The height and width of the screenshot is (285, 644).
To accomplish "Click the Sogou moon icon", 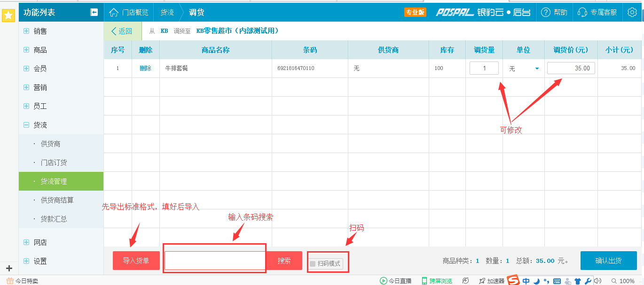I will tap(536, 281).
